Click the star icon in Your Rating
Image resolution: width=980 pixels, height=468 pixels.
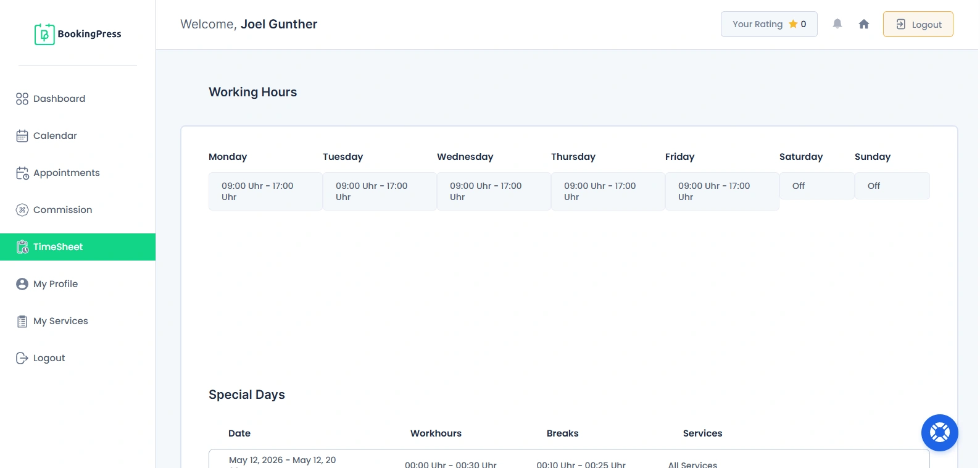[793, 24]
